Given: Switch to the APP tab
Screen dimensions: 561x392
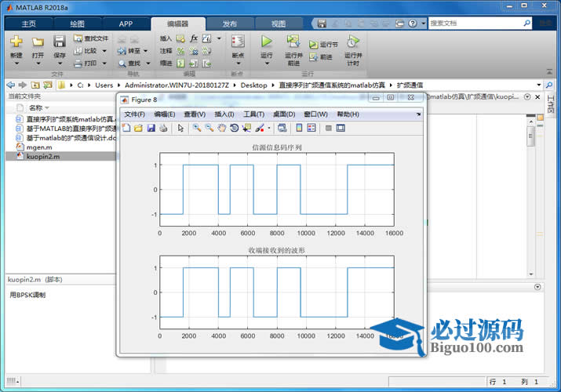Looking at the screenshot, I should point(126,24).
